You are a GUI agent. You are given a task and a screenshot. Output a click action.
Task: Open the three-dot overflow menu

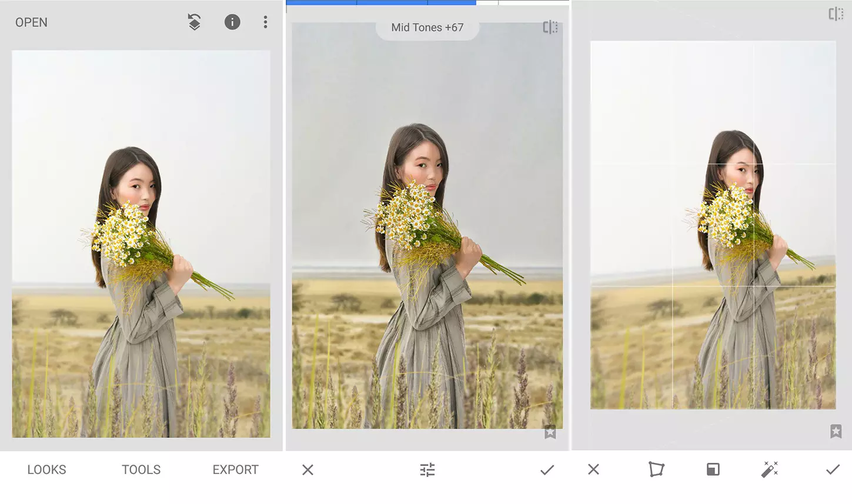pyautogui.click(x=265, y=22)
